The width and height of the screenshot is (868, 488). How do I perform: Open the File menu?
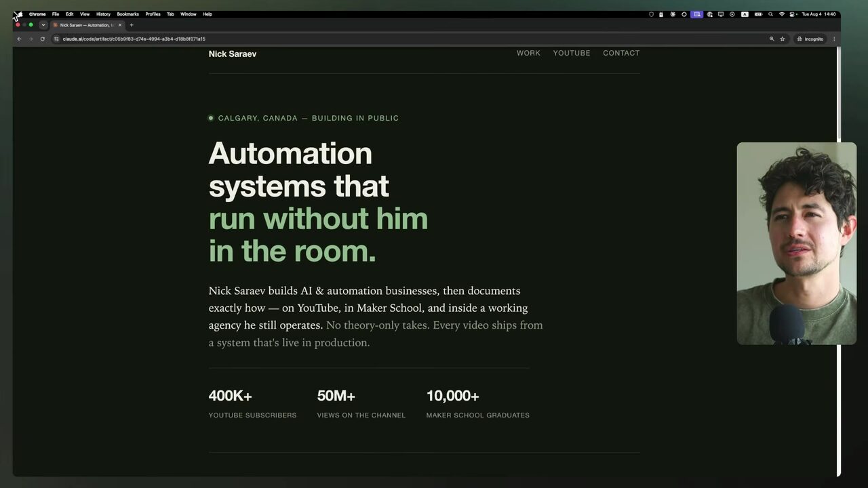coord(56,14)
